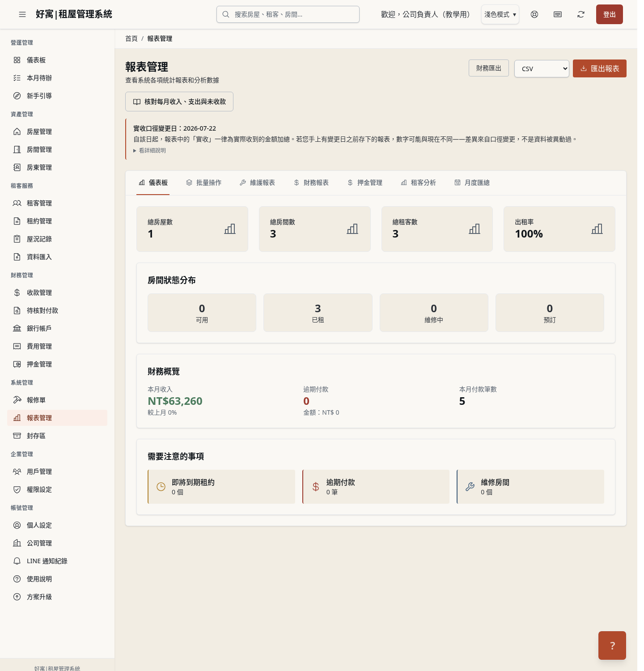The image size is (644, 671).
Task: Open LINE 通知紀錄 bell item
Action: (57, 561)
